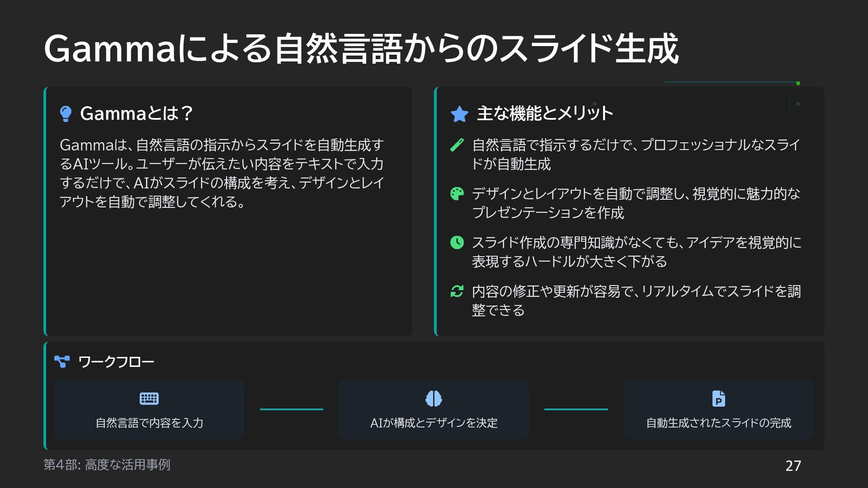Click the green palette bullet icon
The width and height of the screenshot is (868, 488).
[457, 194]
